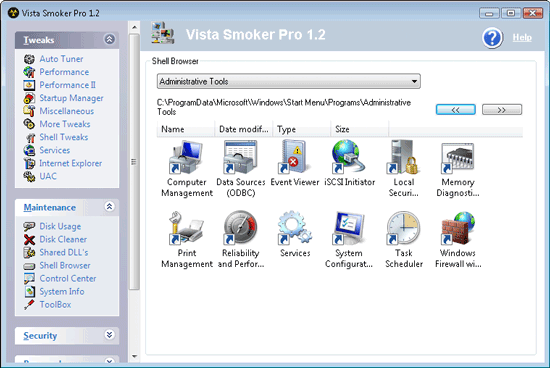
Task: Select the iSCSI Initiator icon
Action: coord(348,156)
